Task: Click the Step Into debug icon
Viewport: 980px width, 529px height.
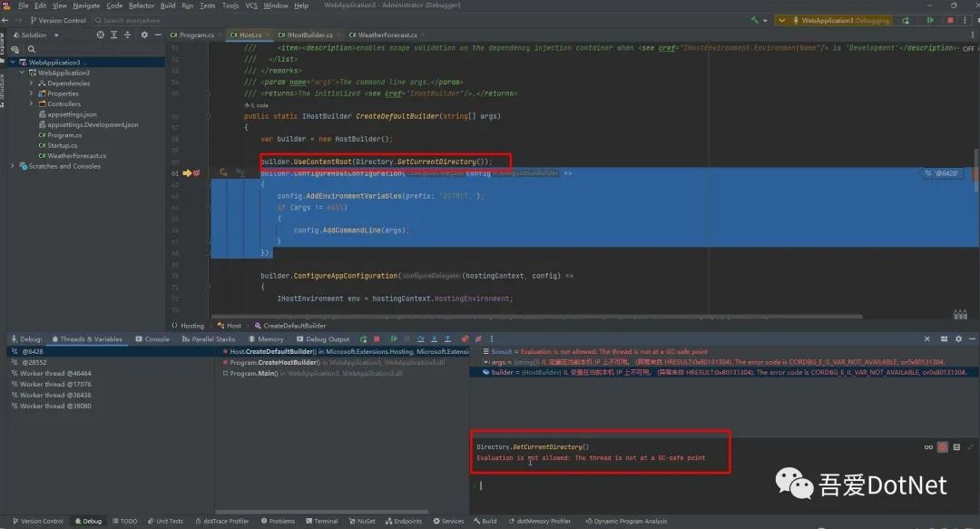Action: click(x=435, y=339)
